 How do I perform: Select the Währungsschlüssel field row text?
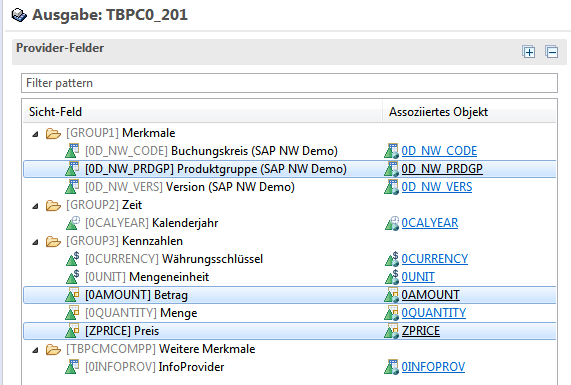point(174,259)
